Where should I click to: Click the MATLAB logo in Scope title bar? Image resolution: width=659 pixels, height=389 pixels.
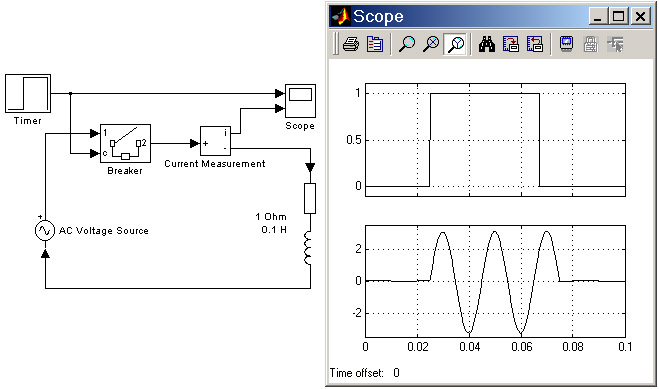coord(341,16)
